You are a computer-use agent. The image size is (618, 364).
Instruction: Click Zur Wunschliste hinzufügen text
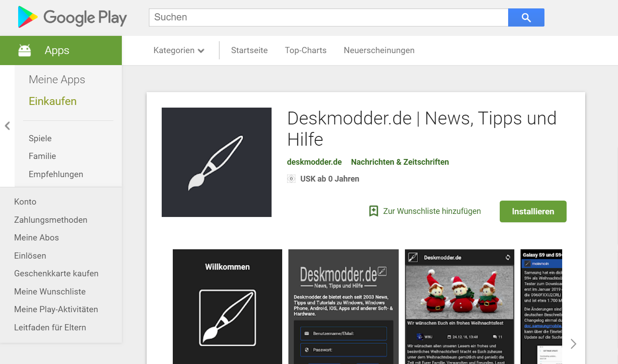432,211
